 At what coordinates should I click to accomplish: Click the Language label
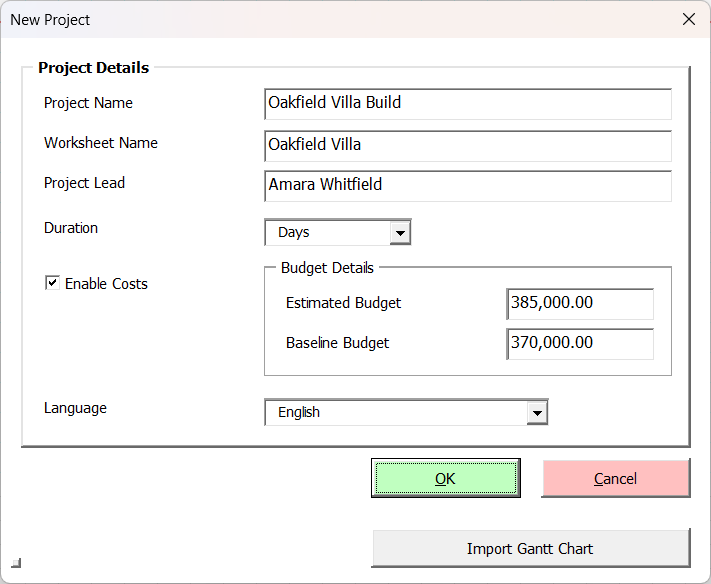[75, 408]
